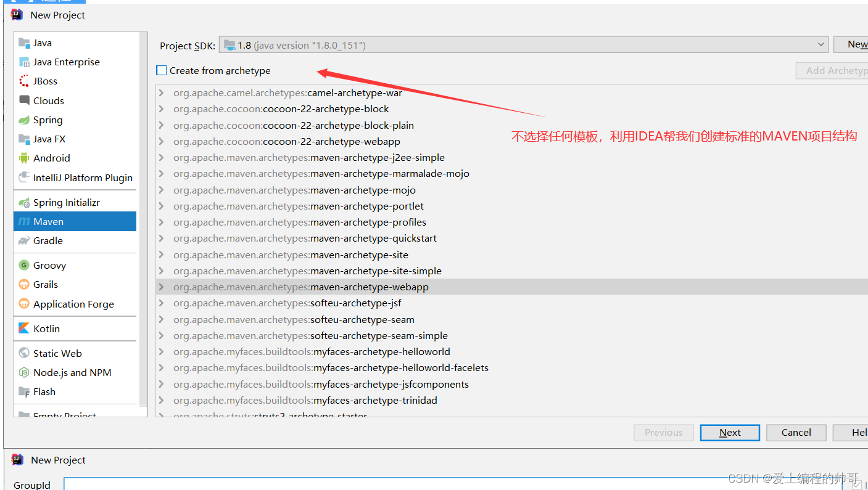Image resolution: width=868 pixels, height=490 pixels.
Task: Click the IntelliJ Platform Plugin icon
Action: pyautogui.click(x=24, y=178)
